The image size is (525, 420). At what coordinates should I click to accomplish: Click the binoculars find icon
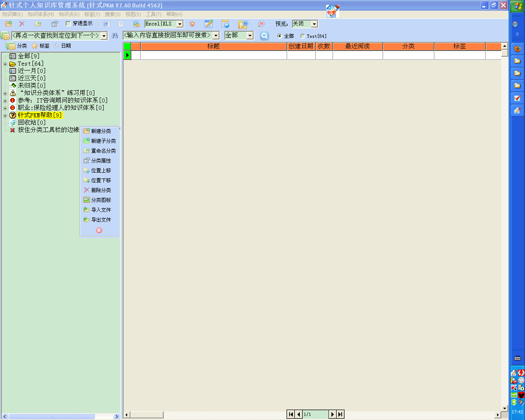[115, 36]
